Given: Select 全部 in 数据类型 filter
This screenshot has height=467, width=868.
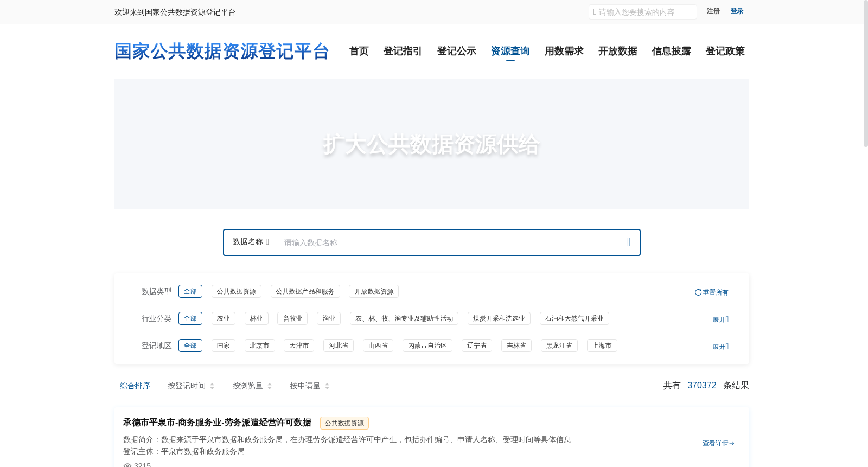Looking at the screenshot, I should [190, 291].
